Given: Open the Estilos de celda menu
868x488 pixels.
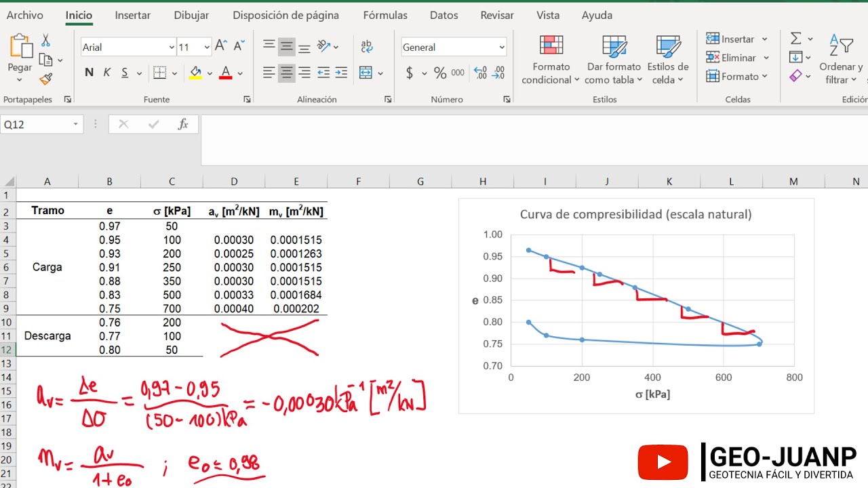Looking at the screenshot, I should click(668, 60).
